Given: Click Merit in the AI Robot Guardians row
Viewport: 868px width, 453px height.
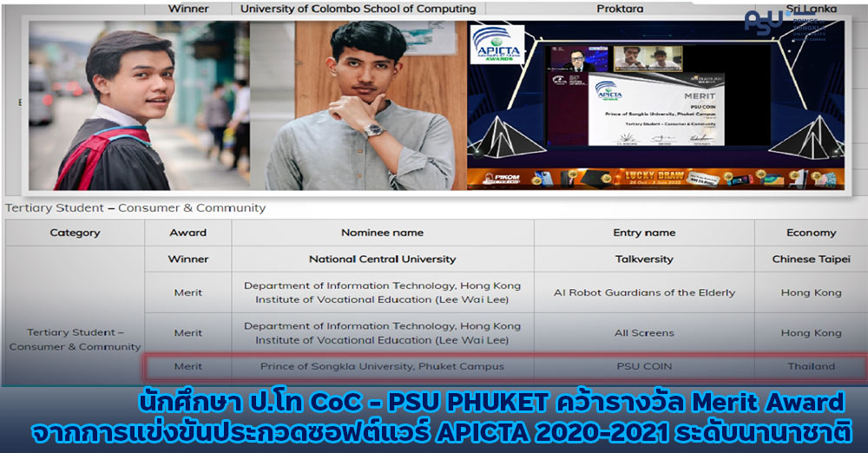Looking at the screenshot, I should tap(188, 292).
